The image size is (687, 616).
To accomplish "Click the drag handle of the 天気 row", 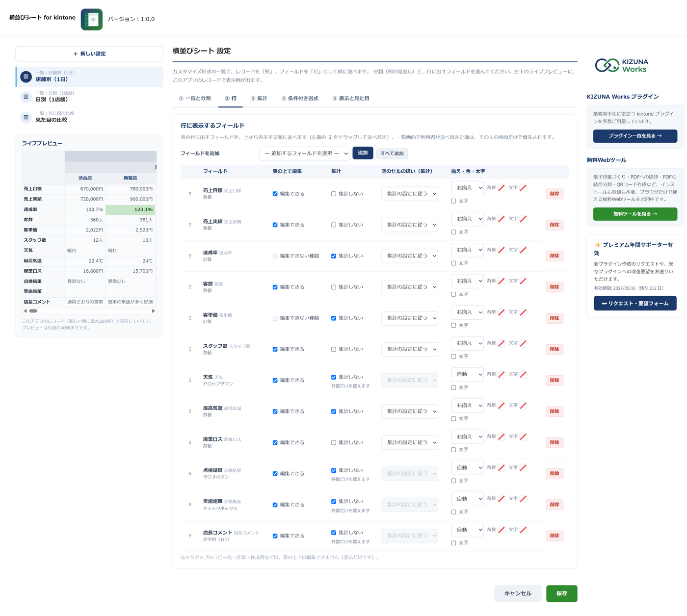I will pyautogui.click(x=190, y=380).
